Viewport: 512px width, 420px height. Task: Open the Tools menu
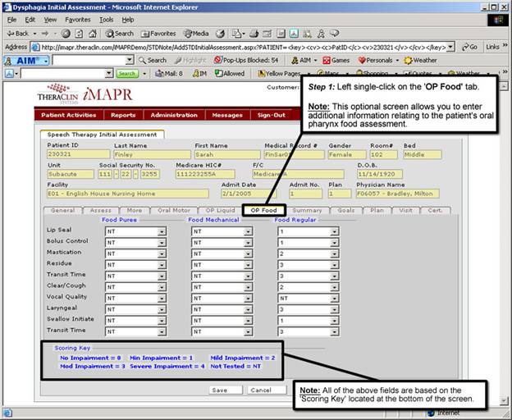tap(107, 20)
